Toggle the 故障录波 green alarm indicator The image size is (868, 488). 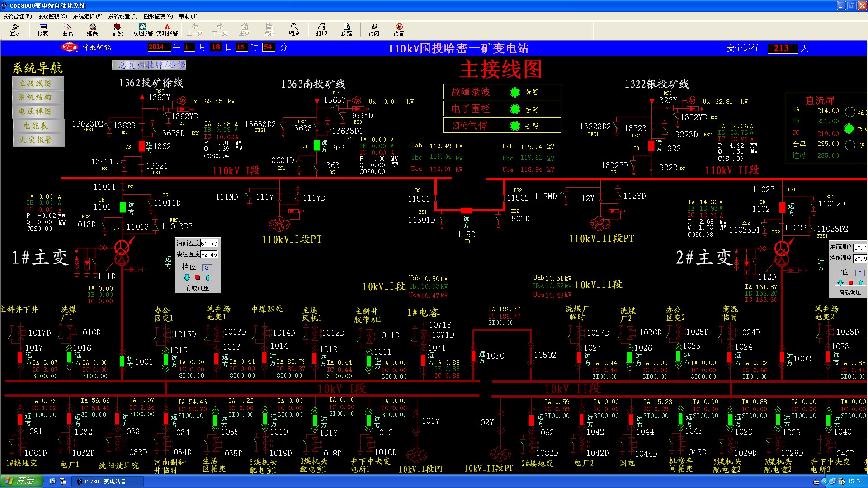(515, 92)
